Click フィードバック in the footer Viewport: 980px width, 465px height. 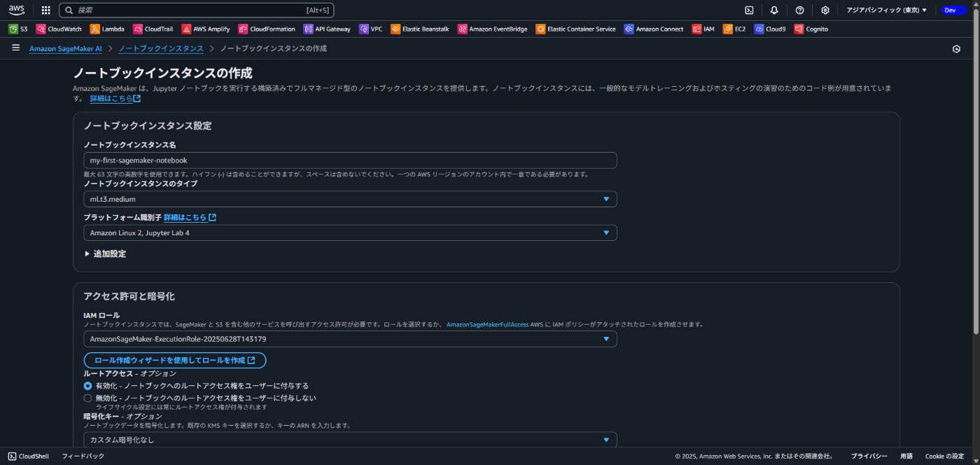click(83, 456)
